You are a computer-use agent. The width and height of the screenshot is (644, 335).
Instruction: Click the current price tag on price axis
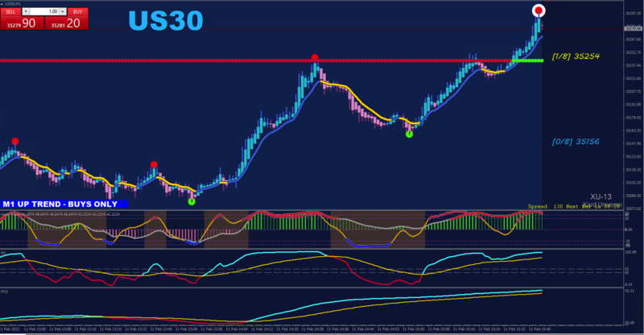tap(633, 28)
